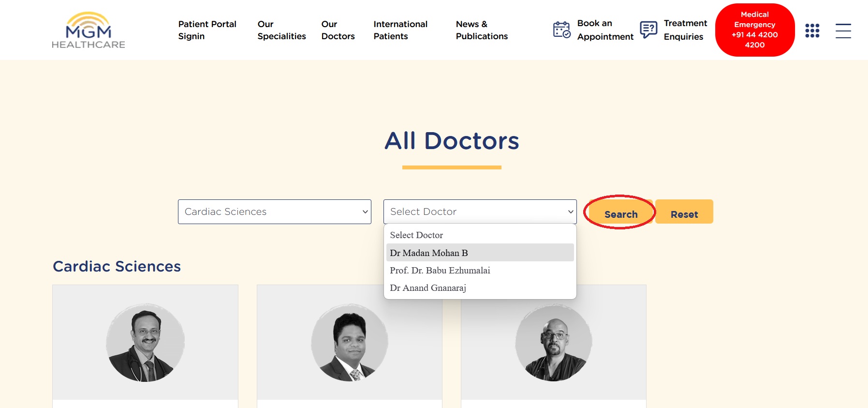
Task: Open the nine-dot grid menu
Action: [x=812, y=30]
